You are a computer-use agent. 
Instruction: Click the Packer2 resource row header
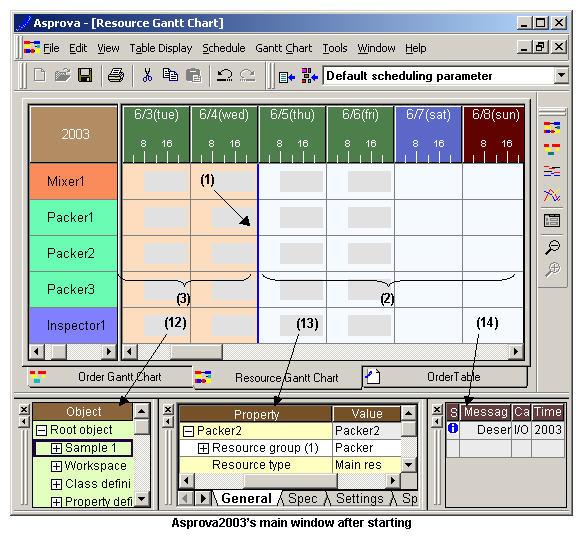[x=73, y=253]
